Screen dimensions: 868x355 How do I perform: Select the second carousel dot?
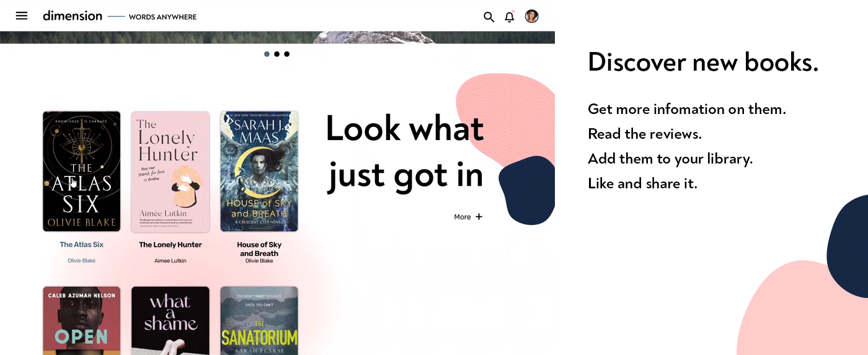point(277,54)
